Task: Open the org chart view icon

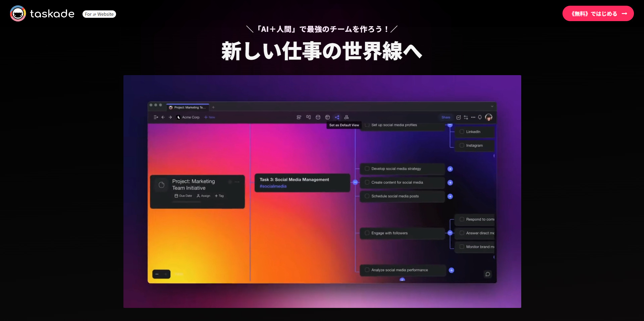Action: (x=346, y=117)
